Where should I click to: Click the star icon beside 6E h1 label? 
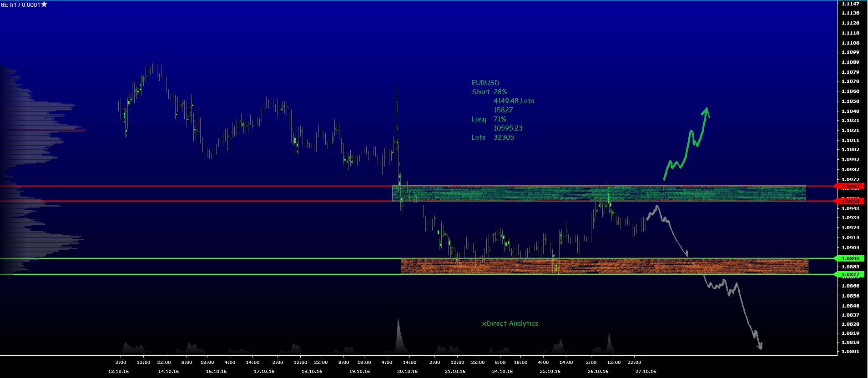[x=44, y=5]
